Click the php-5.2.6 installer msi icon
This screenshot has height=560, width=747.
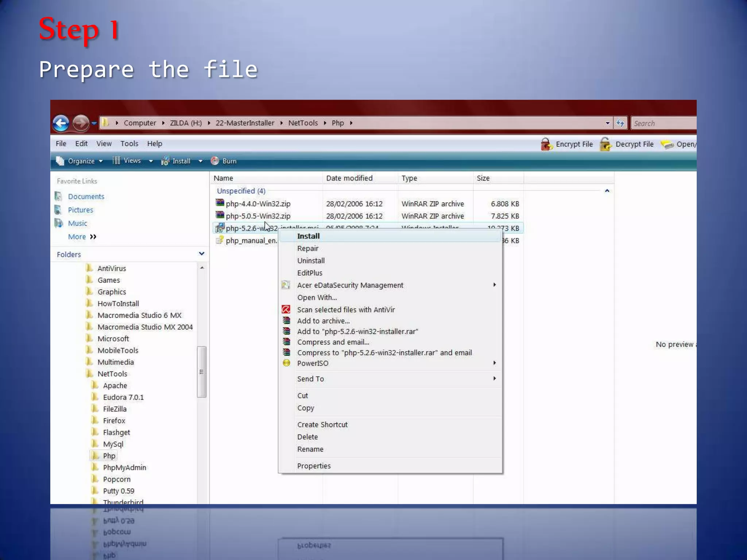220,227
